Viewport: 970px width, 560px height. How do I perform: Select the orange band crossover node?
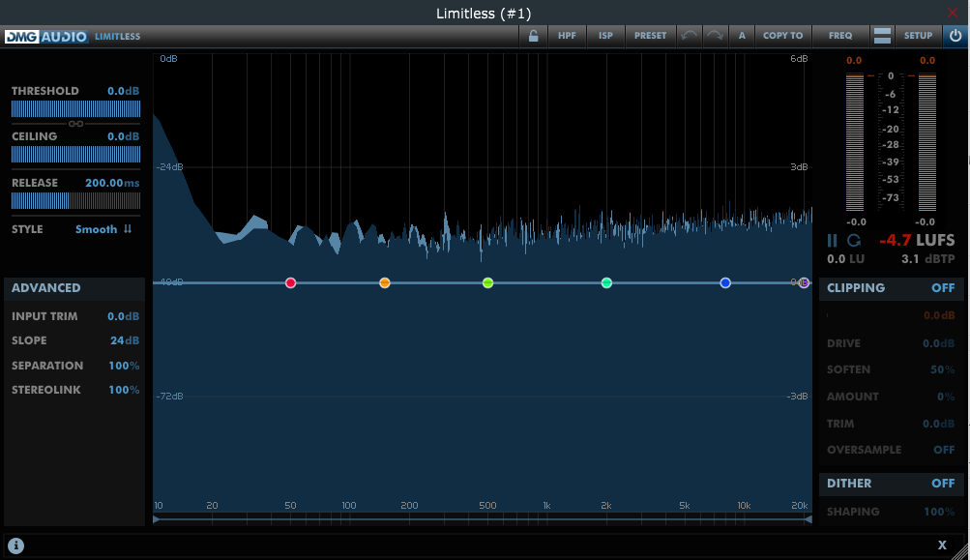(385, 282)
